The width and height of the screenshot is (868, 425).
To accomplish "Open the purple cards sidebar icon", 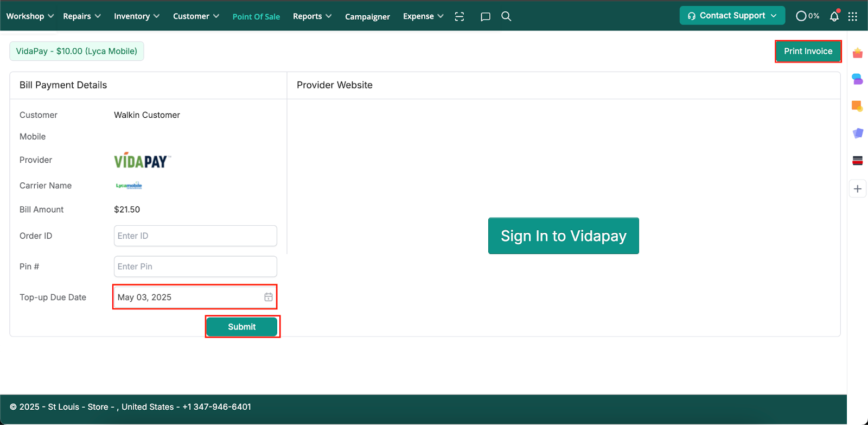I will pos(858,133).
